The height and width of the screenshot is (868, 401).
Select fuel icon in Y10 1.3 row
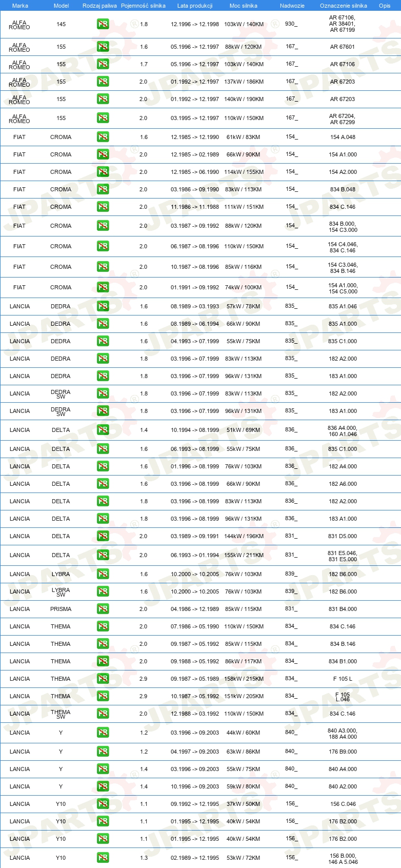103,858
